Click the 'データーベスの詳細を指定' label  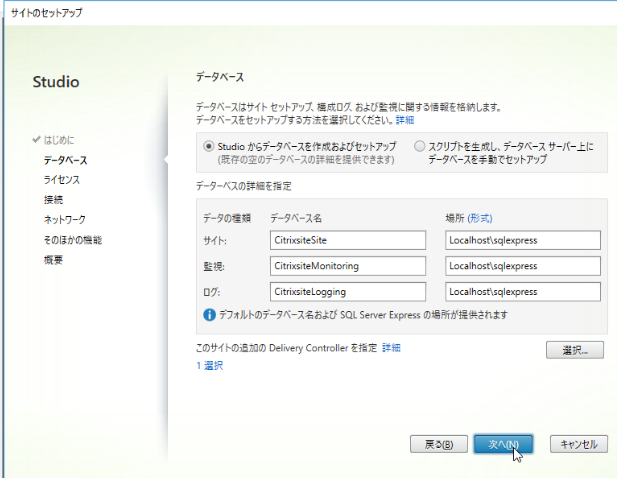click(x=244, y=186)
